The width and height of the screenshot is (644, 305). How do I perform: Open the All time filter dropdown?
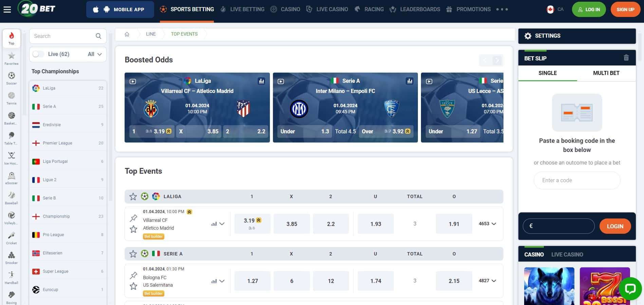coord(95,54)
